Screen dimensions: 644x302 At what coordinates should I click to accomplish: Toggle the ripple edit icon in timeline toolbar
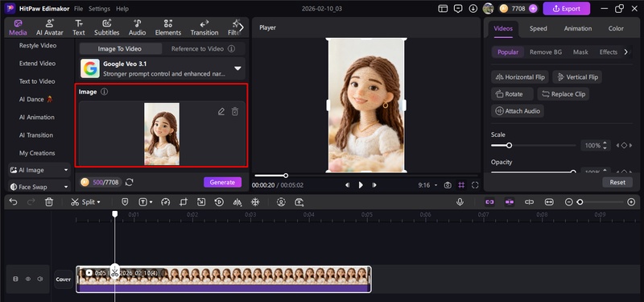click(x=529, y=202)
